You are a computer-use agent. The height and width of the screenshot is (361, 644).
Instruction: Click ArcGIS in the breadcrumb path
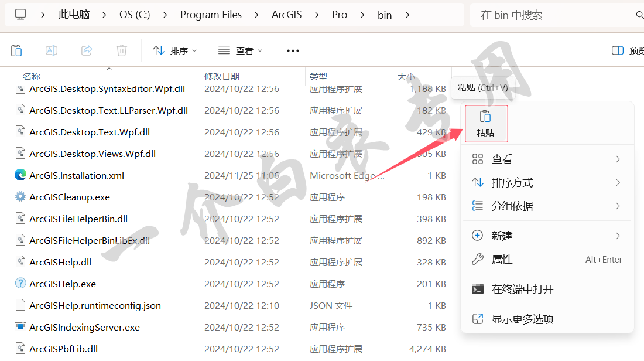(287, 15)
